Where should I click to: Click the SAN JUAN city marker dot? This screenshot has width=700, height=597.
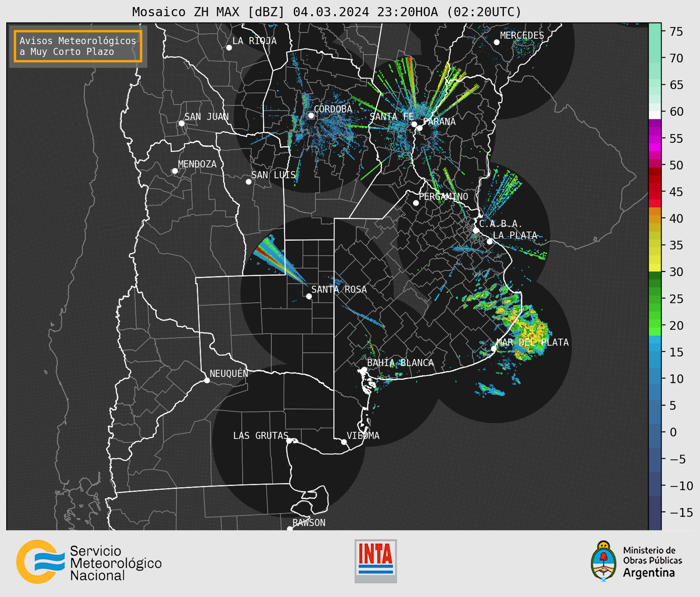pos(181,123)
